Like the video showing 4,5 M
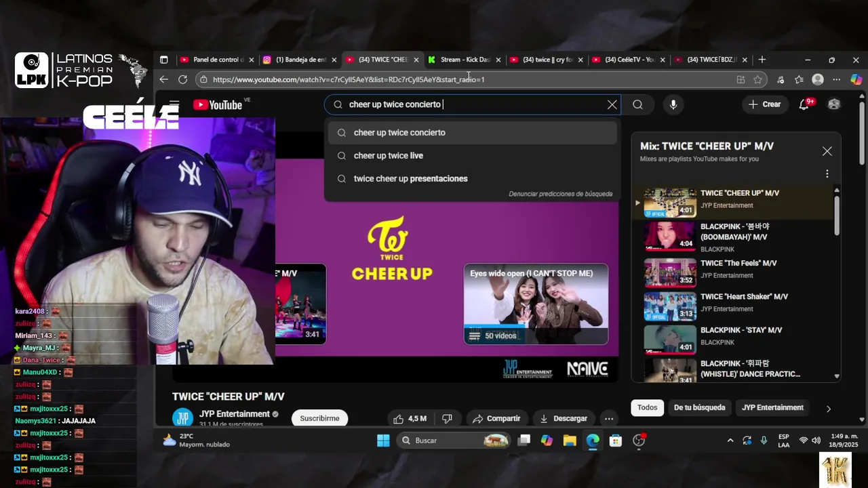This screenshot has width=868, height=488. [x=411, y=418]
